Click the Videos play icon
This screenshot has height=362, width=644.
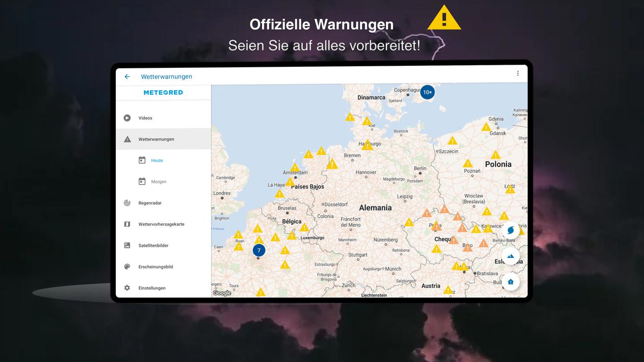127,118
